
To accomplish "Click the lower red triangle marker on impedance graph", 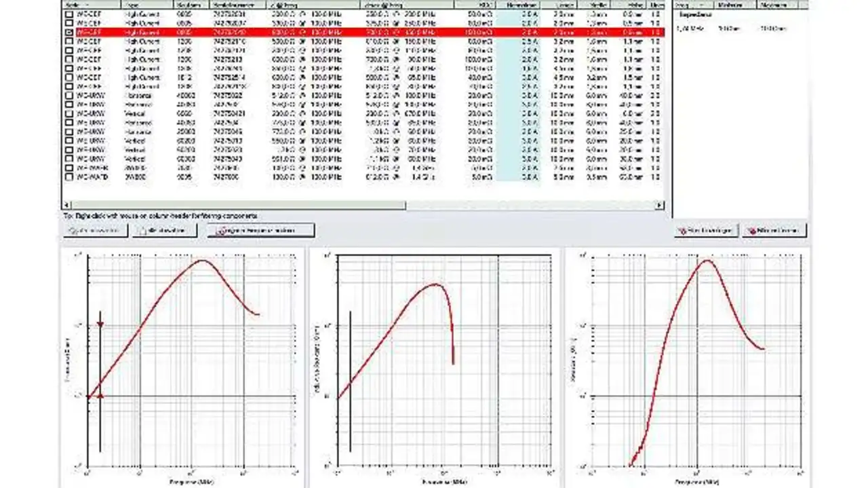I will tap(100, 396).
